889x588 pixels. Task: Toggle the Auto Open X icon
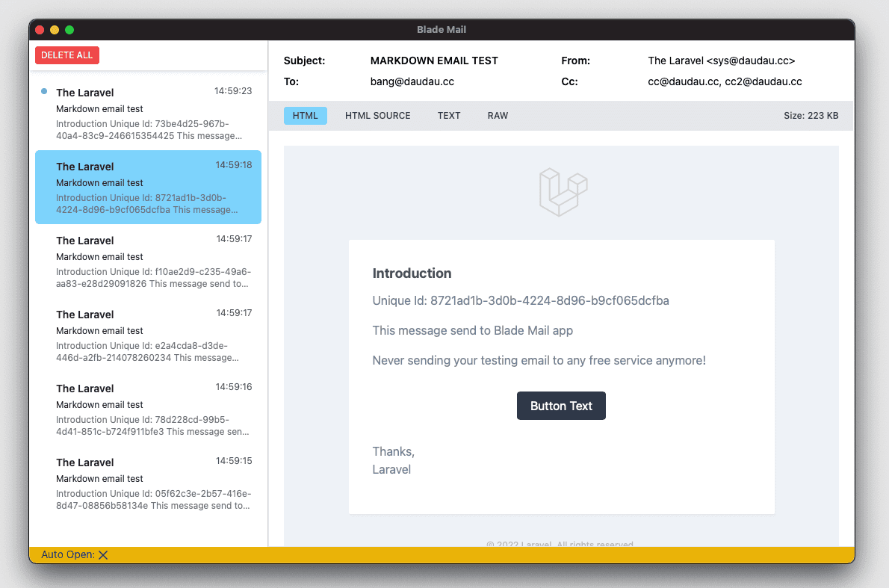point(103,555)
